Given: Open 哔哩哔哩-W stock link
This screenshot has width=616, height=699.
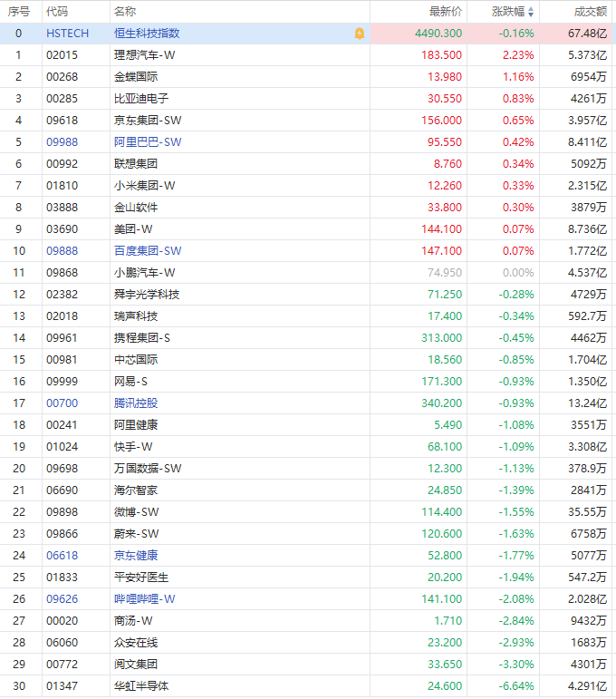Looking at the screenshot, I should 144,599.
